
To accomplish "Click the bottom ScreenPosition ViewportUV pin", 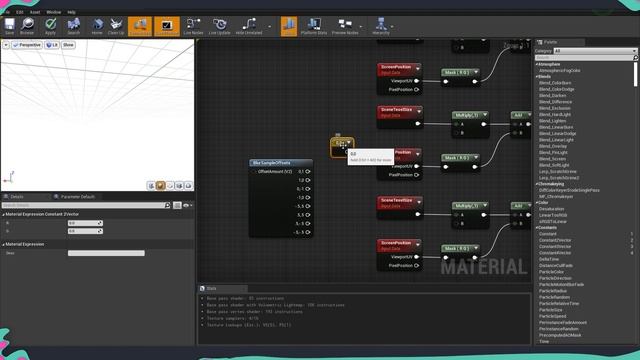I will 416,257.
